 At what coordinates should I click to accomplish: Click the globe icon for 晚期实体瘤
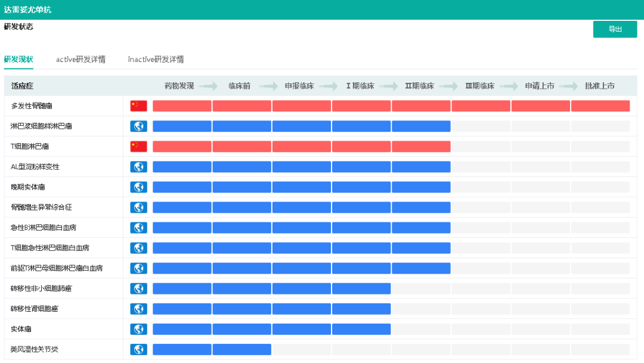click(138, 187)
